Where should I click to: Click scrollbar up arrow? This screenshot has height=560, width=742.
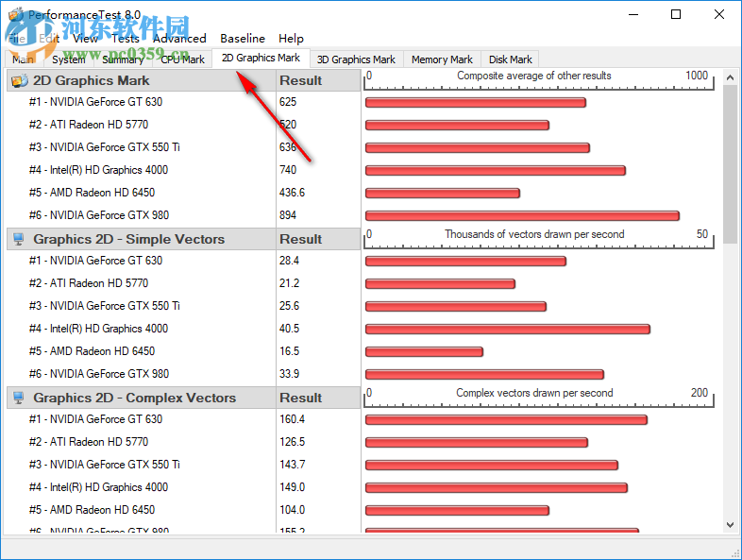(x=730, y=77)
